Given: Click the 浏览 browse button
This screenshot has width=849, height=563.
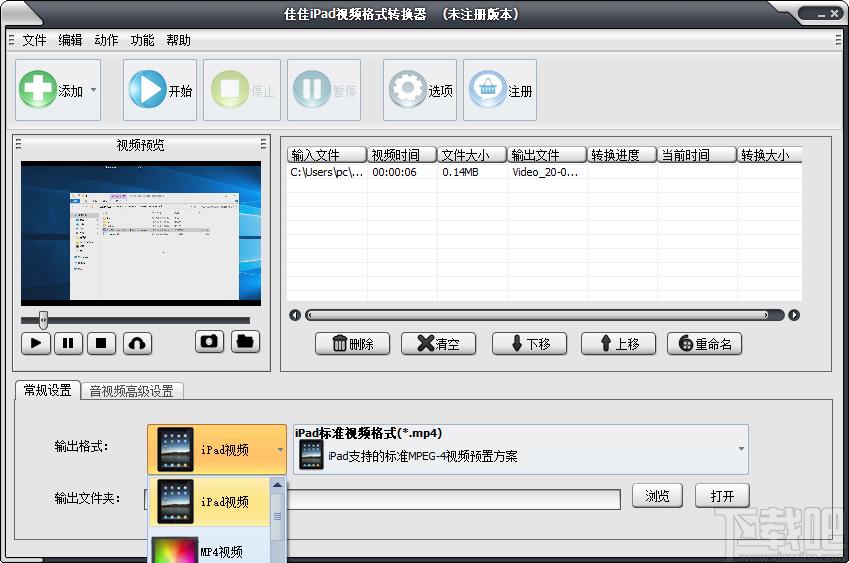Looking at the screenshot, I should (x=657, y=496).
